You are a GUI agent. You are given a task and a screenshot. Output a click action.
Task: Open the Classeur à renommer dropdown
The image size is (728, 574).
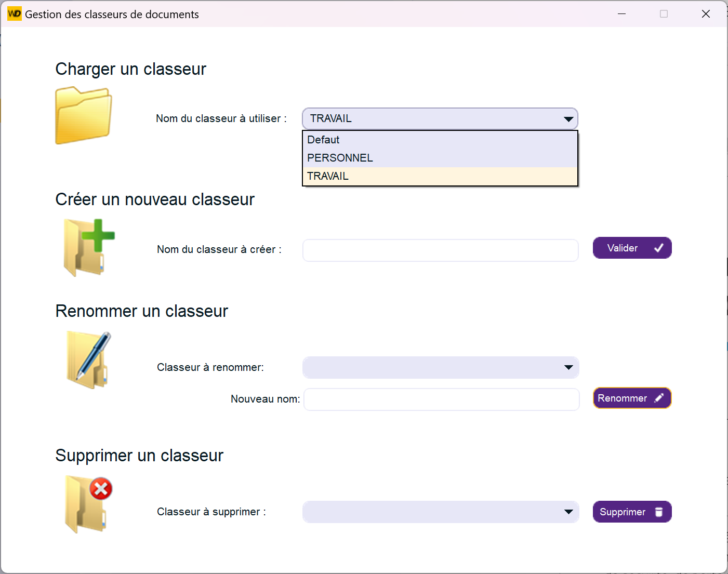pyautogui.click(x=568, y=368)
